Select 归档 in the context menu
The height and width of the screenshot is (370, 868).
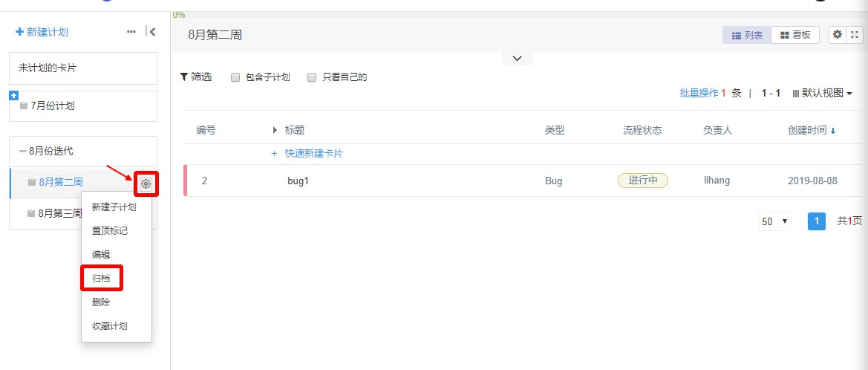(x=101, y=278)
